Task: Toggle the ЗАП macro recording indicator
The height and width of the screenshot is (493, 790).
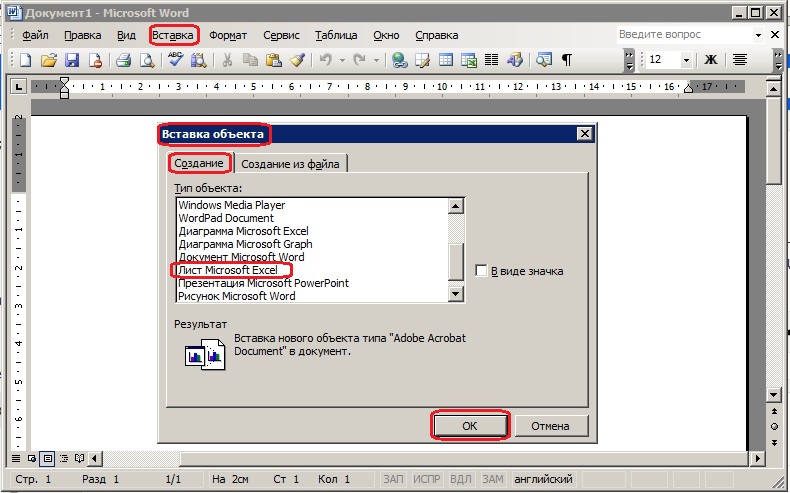Action: pyautogui.click(x=393, y=478)
